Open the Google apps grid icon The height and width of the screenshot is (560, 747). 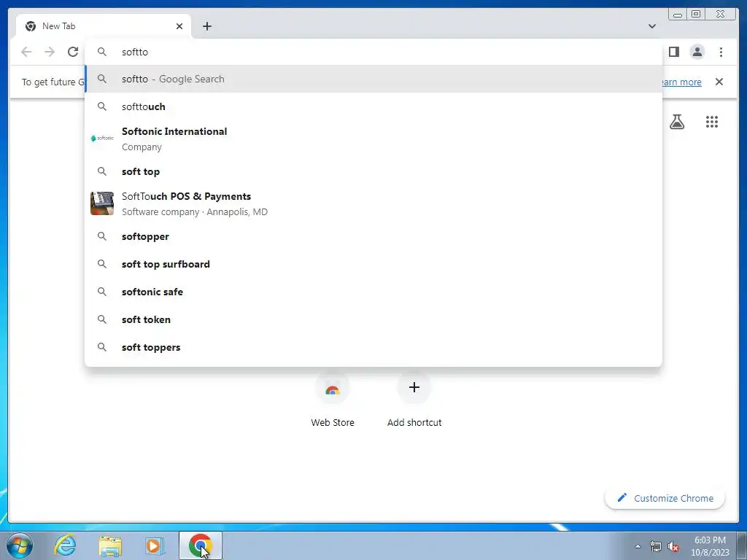[x=712, y=122]
